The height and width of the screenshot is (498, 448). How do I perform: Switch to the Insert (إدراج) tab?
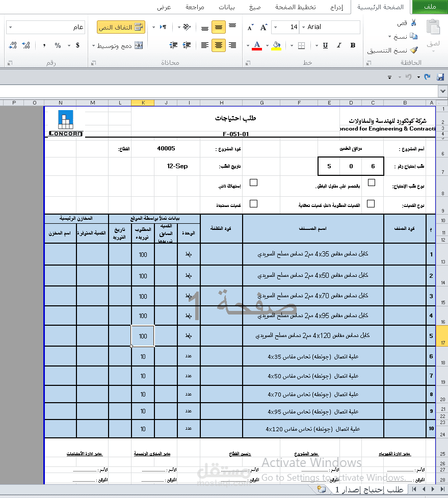[336, 7]
